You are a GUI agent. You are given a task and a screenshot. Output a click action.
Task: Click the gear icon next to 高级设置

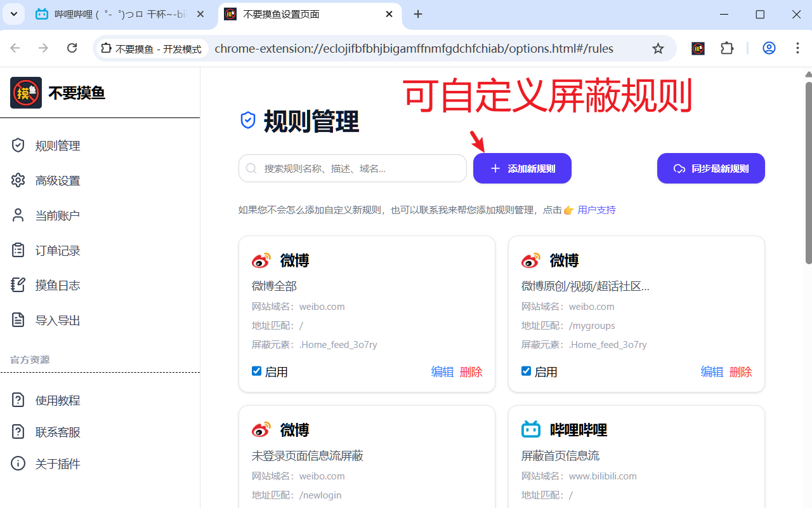[x=18, y=180]
